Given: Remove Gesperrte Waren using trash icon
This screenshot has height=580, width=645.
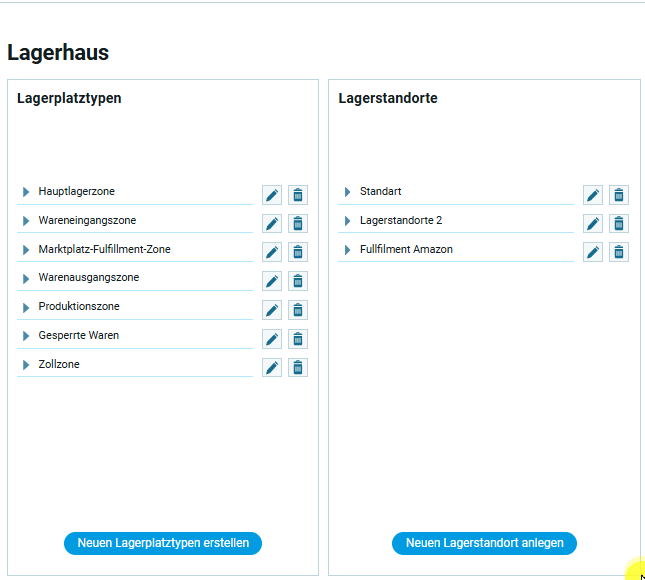Looking at the screenshot, I should click(298, 339).
